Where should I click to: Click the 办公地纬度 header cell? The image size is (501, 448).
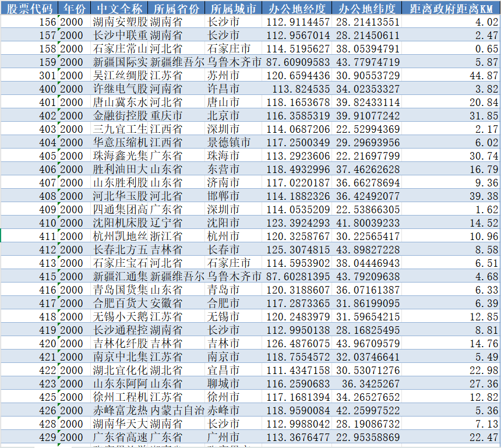point(367,9)
